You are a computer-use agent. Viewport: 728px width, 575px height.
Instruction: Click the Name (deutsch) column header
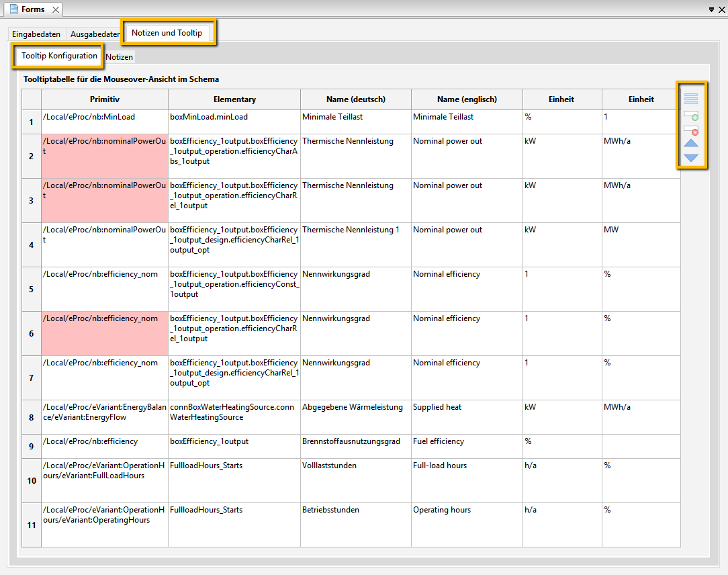[x=356, y=99]
